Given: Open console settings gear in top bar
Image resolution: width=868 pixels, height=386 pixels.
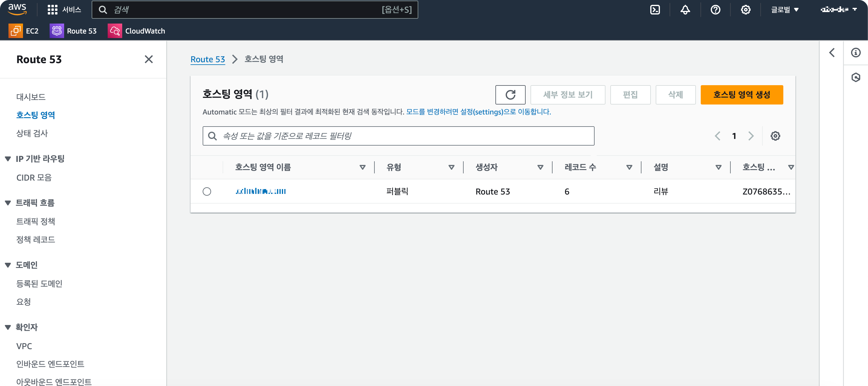Looking at the screenshot, I should click(x=745, y=9).
